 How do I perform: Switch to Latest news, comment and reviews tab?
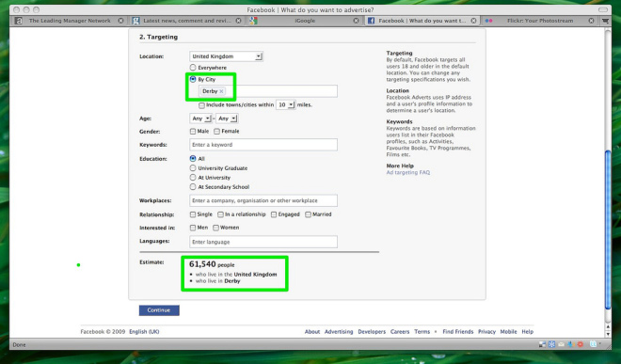(187, 21)
